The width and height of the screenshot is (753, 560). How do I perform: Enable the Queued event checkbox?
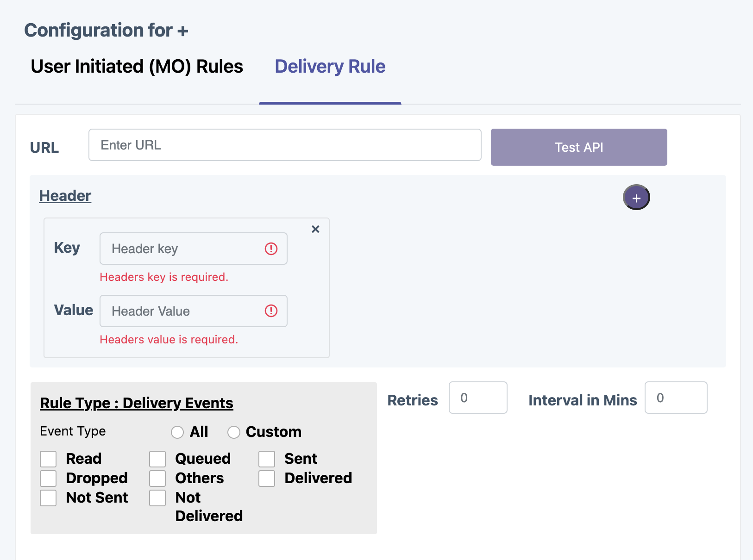pos(157,459)
